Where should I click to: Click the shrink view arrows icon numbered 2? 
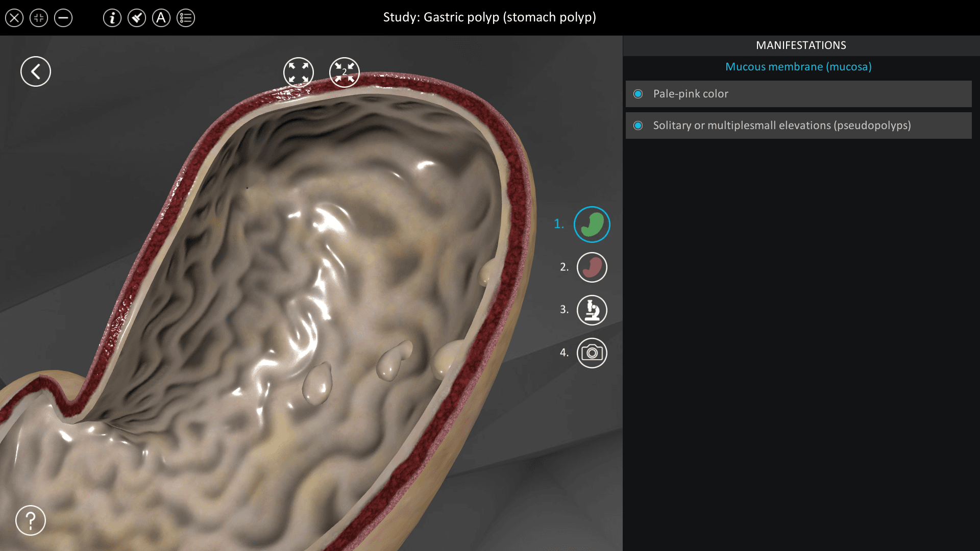pyautogui.click(x=345, y=72)
